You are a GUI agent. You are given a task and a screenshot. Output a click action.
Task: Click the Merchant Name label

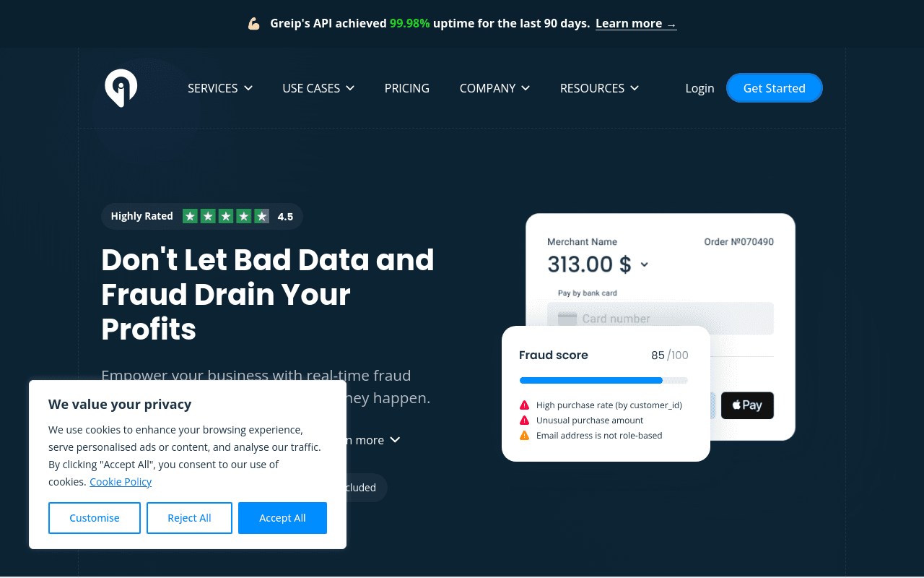(x=582, y=242)
